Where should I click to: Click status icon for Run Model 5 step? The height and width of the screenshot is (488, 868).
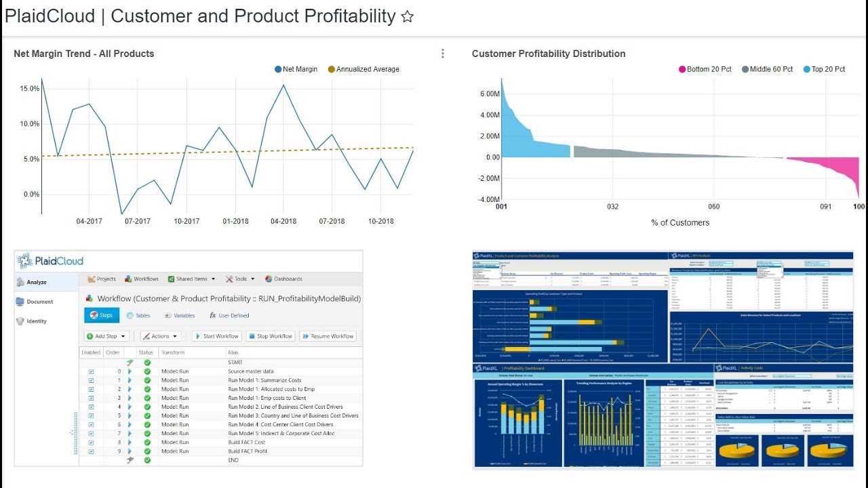(147, 433)
